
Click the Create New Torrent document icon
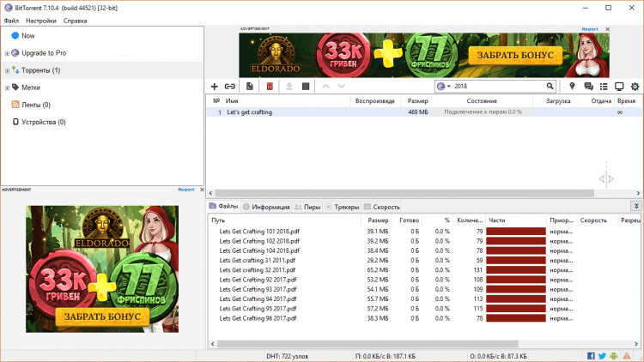point(250,87)
